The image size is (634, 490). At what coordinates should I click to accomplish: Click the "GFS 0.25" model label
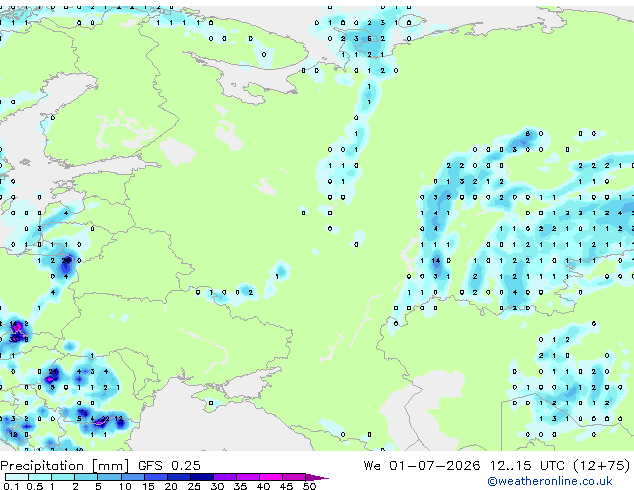point(169,466)
